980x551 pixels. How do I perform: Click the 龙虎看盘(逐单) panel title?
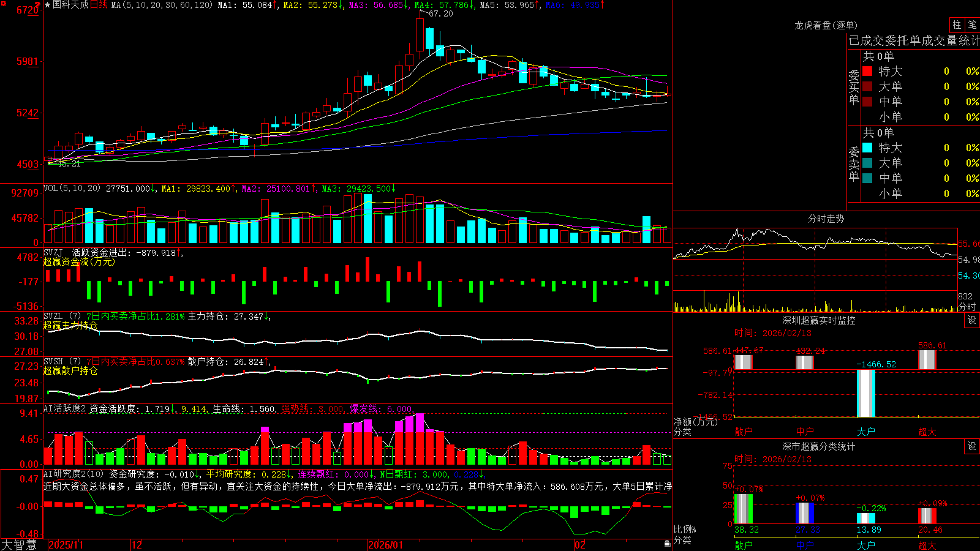coord(826,25)
